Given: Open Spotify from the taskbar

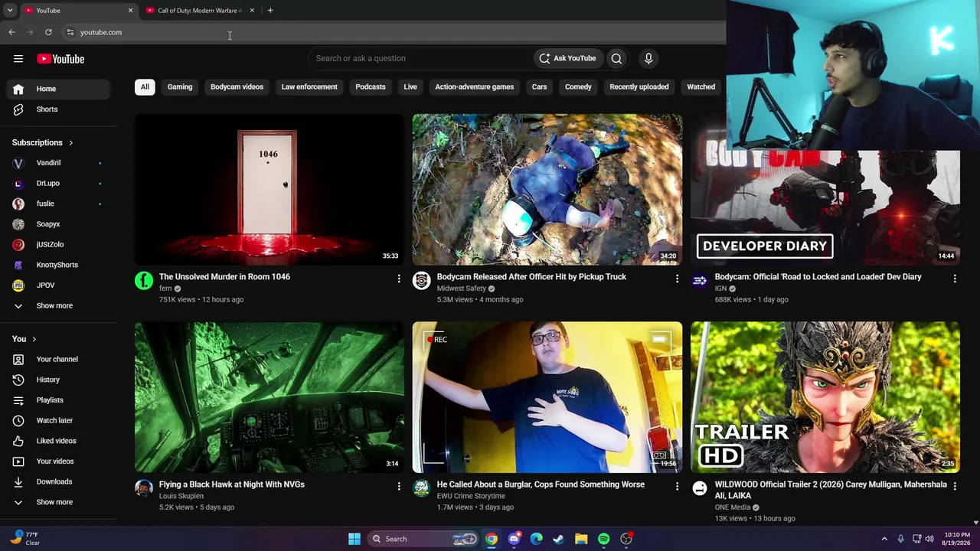Looking at the screenshot, I should coord(603,539).
